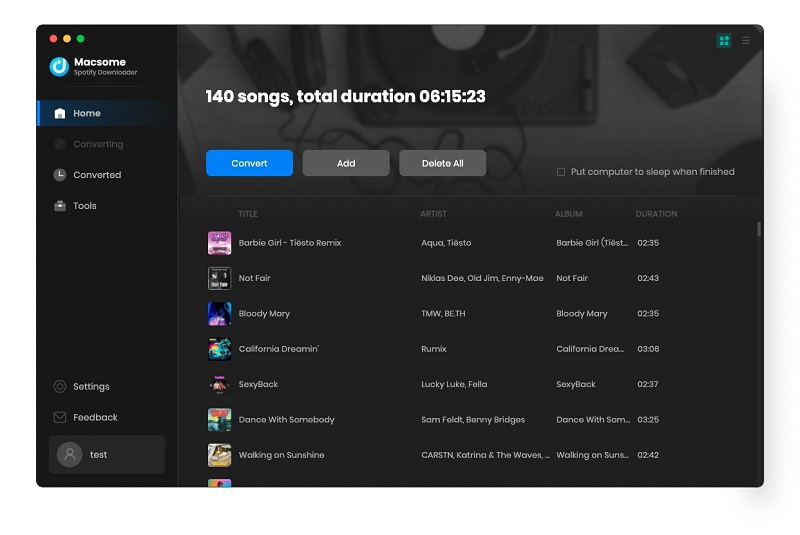This screenshot has width=800, height=535.
Task: Click the Not Fair album art thumbnail
Action: pos(219,278)
